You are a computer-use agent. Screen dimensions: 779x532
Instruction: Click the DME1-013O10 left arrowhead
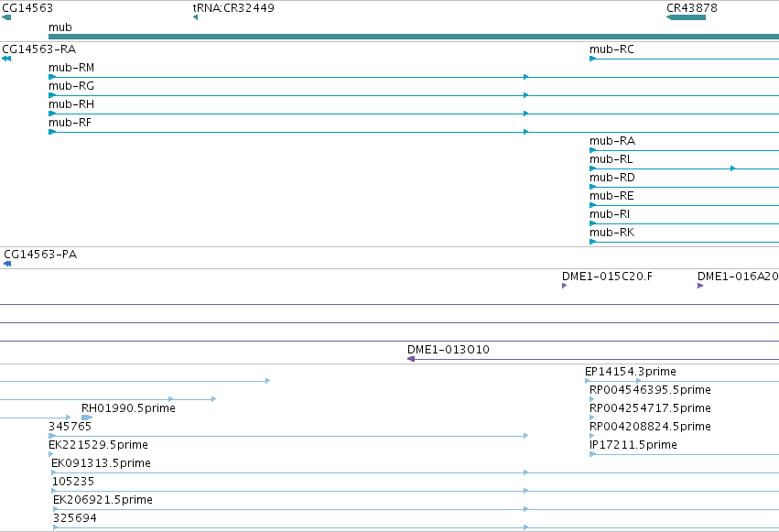411,359
